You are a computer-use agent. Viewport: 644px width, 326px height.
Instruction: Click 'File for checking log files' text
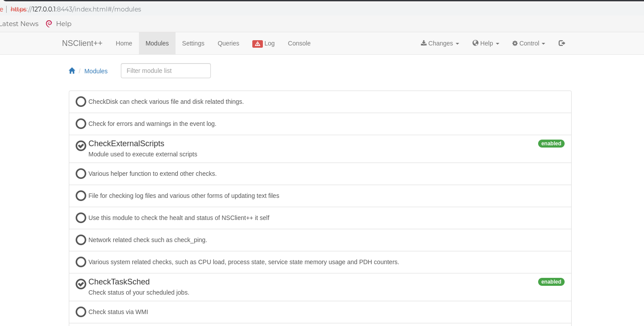tap(183, 196)
